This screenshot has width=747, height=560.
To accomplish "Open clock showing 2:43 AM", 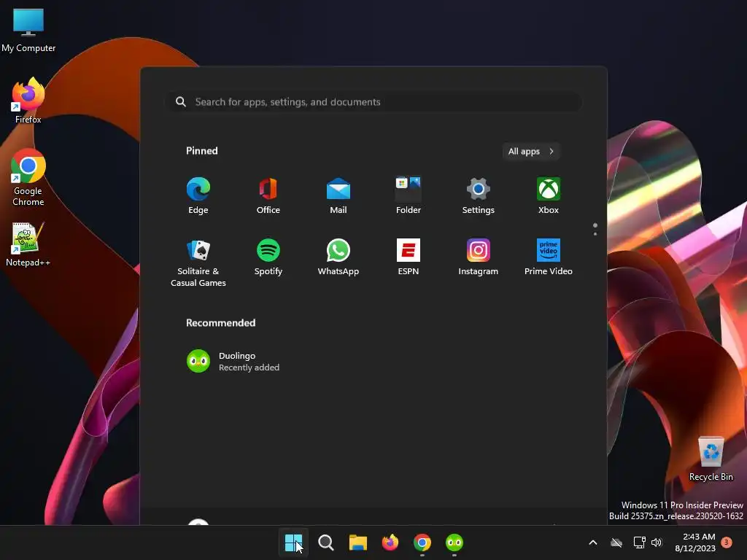I will click(x=695, y=542).
